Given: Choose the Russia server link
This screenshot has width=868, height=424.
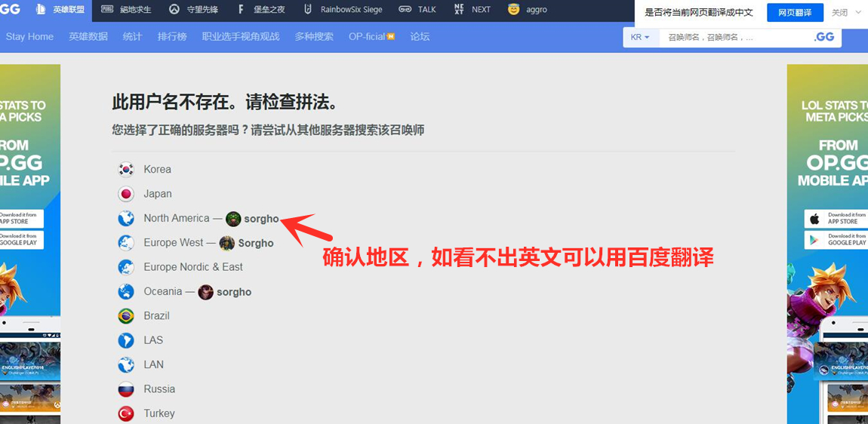Looking at the screenshot, I should [159, 389].
